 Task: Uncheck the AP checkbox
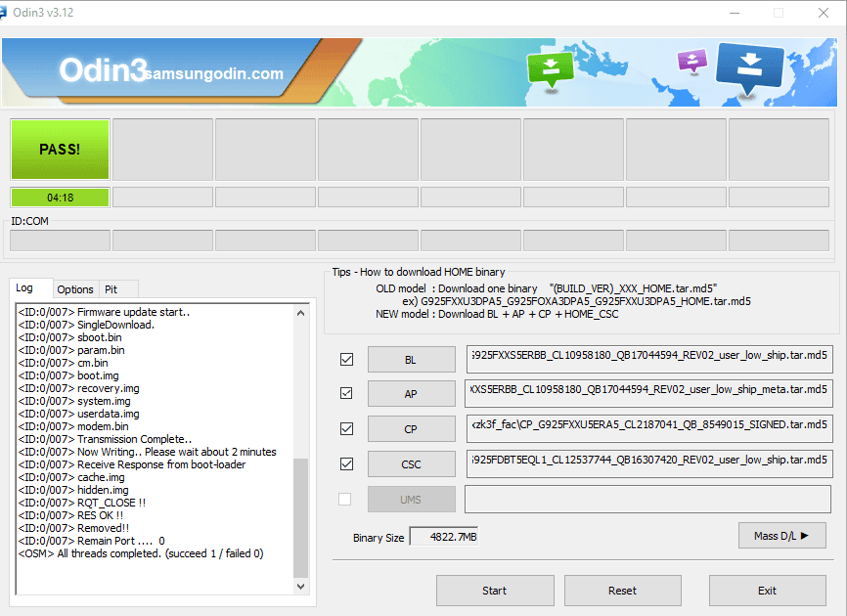coord(347,393)
